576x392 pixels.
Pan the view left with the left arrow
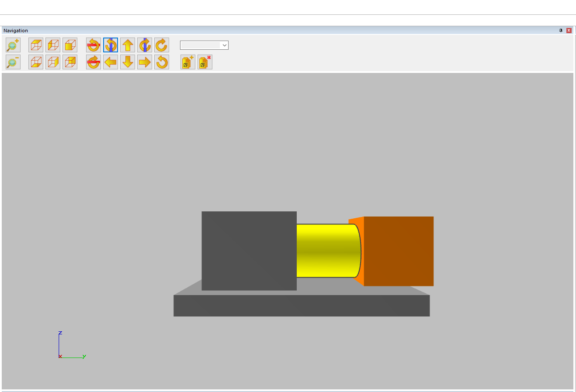coord(111,62)
